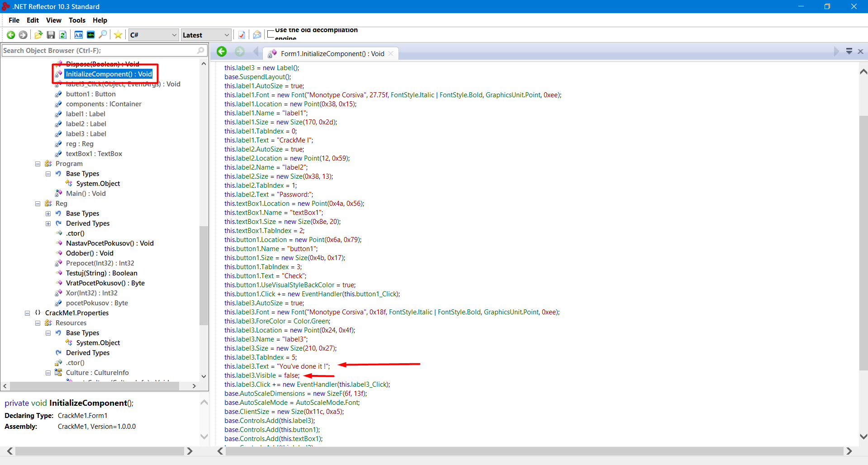Select reg : Reg field in tree
The image size is (868, 465).
pos(80,144)
